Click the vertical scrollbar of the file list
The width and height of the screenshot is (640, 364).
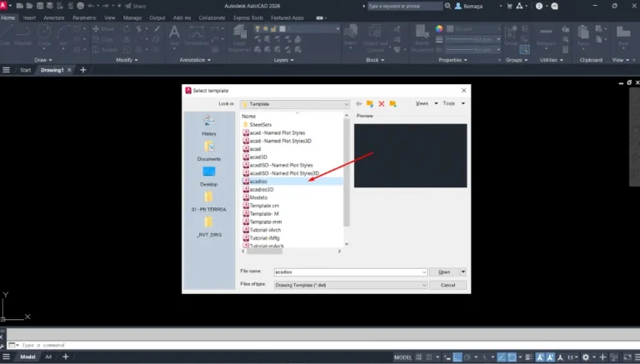347,172
